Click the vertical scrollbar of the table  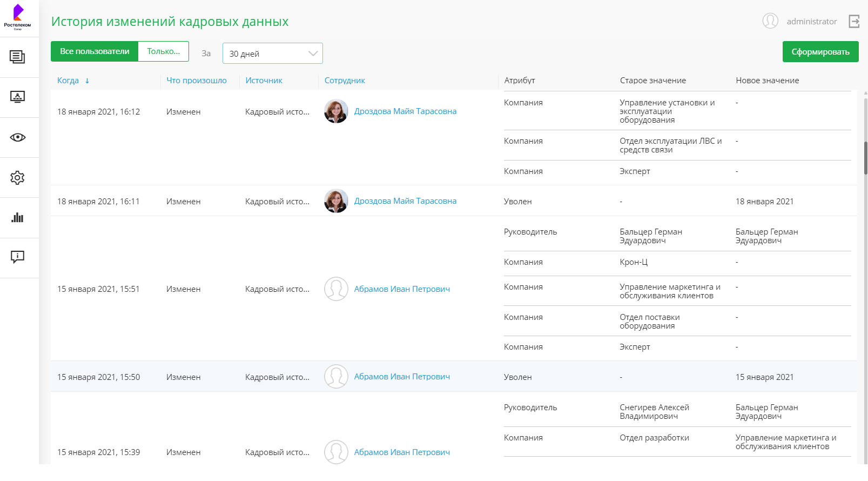point(865,158)
